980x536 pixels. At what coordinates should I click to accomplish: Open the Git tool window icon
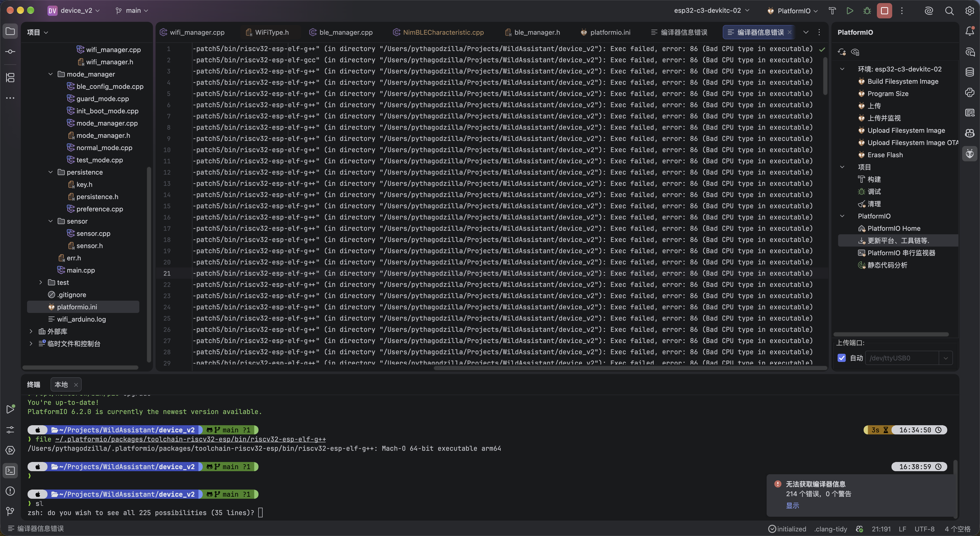(x=10, y=511)
